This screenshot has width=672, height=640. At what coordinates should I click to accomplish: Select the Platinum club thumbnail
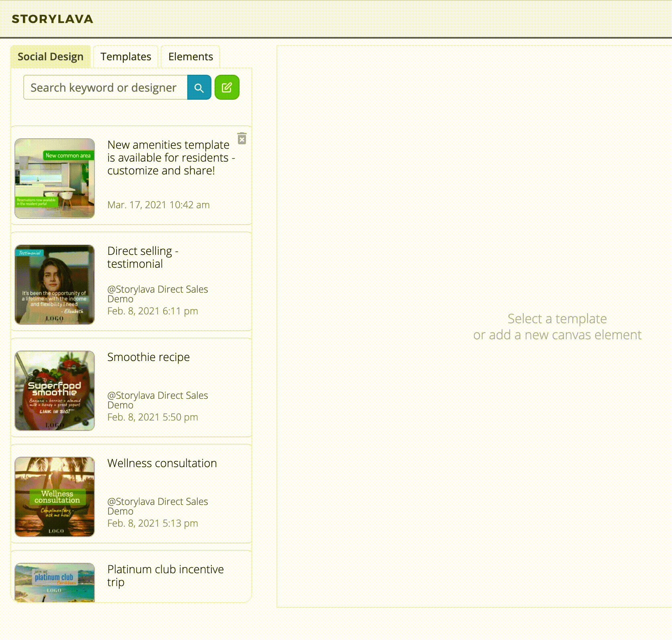(55, 582)
